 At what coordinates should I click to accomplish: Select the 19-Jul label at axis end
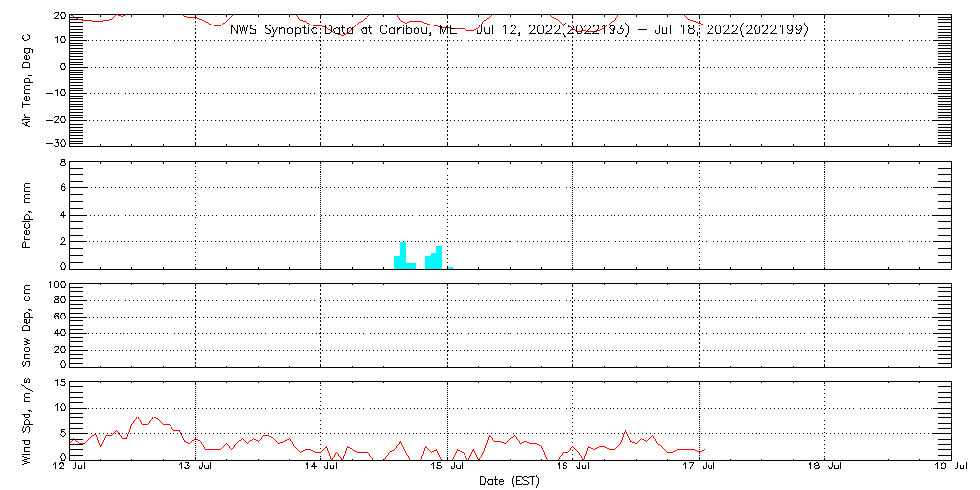point(950,466)
